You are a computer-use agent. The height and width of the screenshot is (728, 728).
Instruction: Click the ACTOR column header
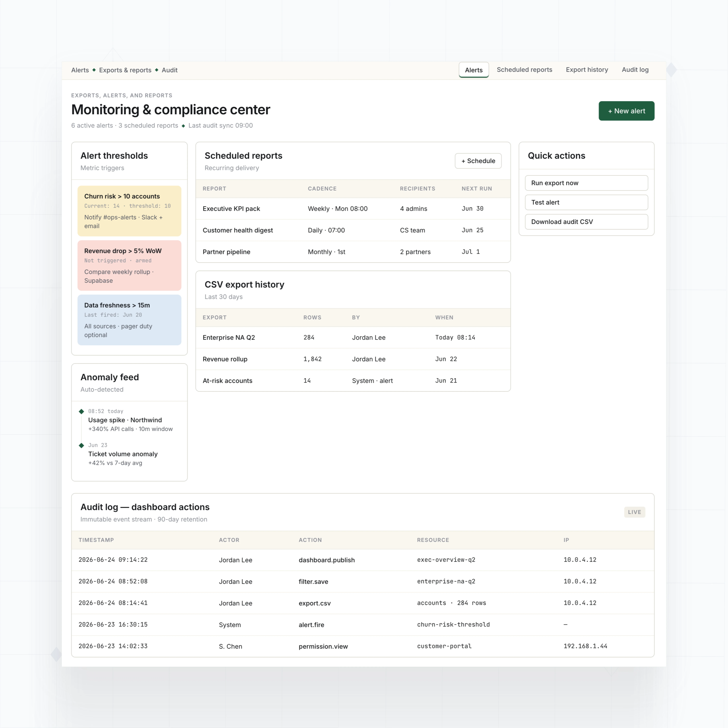229,540
